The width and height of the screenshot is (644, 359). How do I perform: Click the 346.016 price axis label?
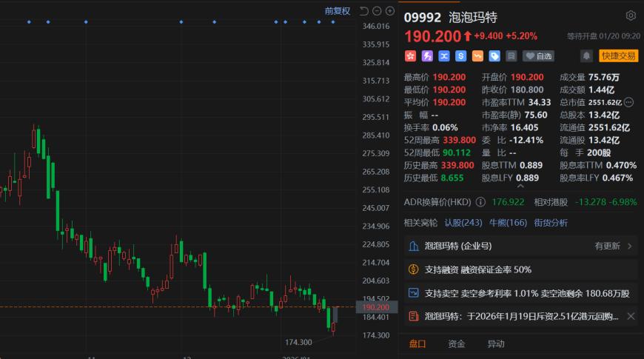pos(376,27)
